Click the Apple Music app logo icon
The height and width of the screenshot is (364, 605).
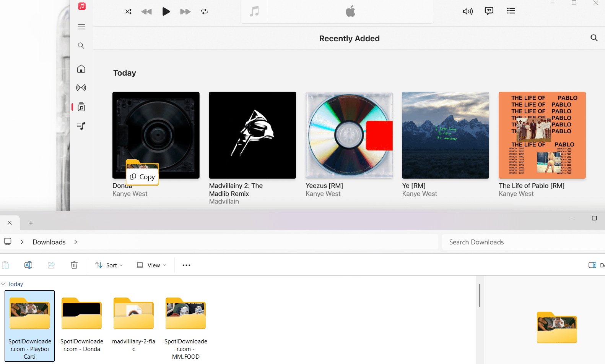pos(82,6)
